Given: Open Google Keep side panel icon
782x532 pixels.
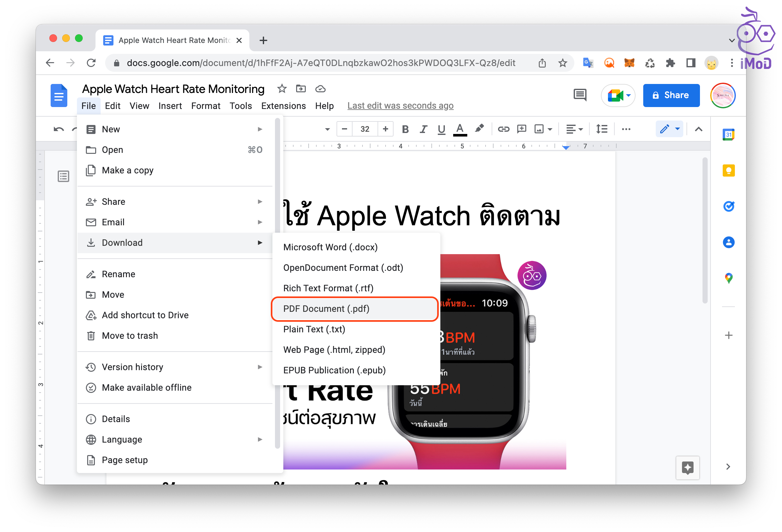Looking at the screenshot, I should 728,170.
